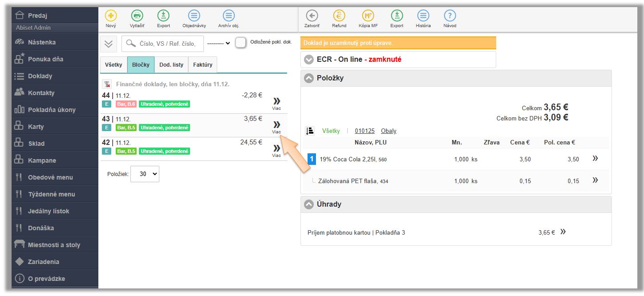Open the Položiek count dropdown

(x=145, y=174)
